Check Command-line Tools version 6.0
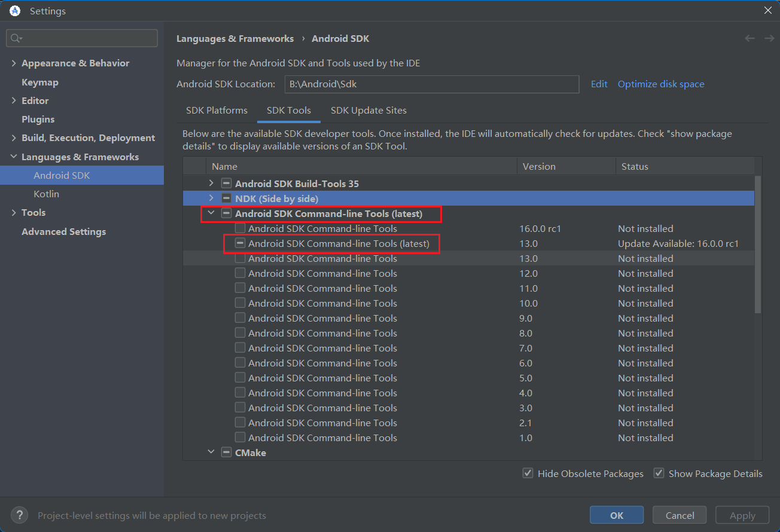The image size is (780, 532). click(240, 363)
